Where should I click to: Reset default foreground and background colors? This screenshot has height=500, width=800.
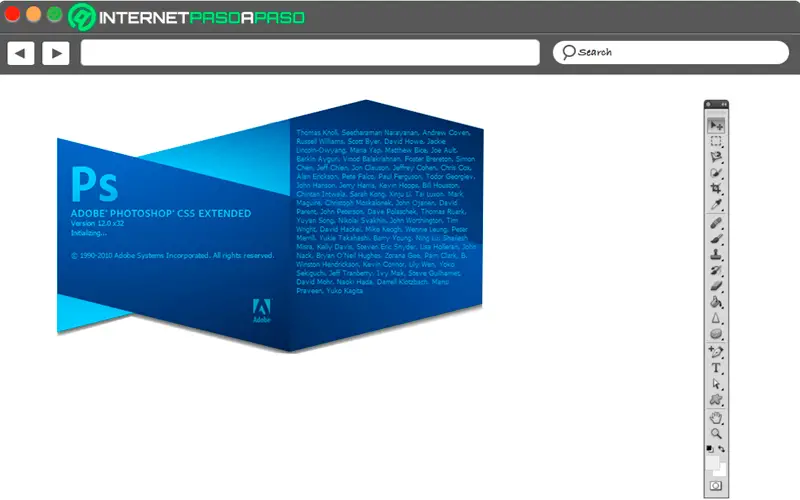(710, 449)
